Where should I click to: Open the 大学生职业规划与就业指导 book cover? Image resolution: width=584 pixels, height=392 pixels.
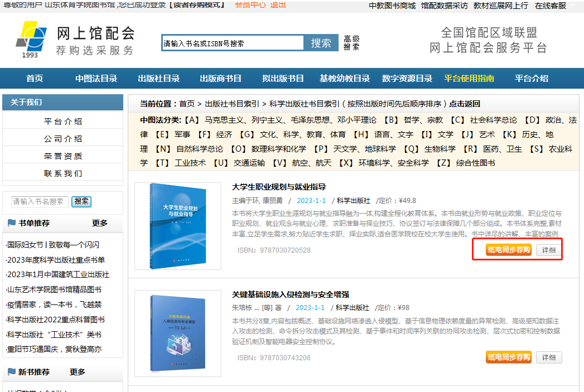177,226
